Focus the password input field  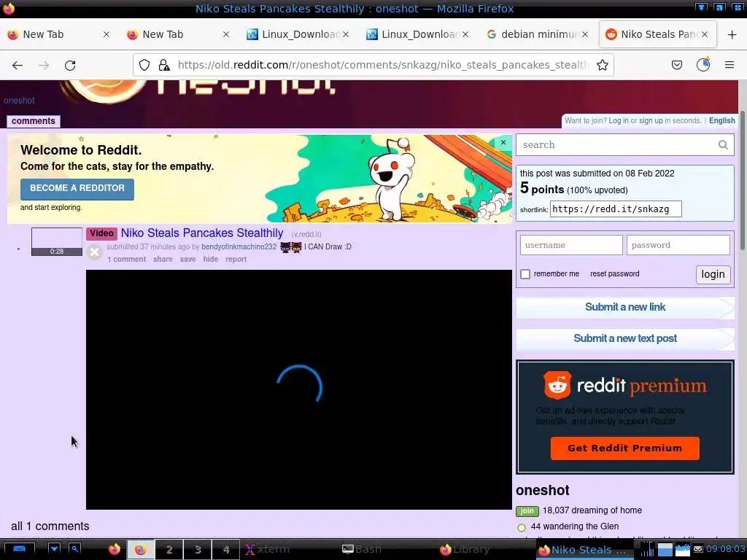[x=678, y=245]
